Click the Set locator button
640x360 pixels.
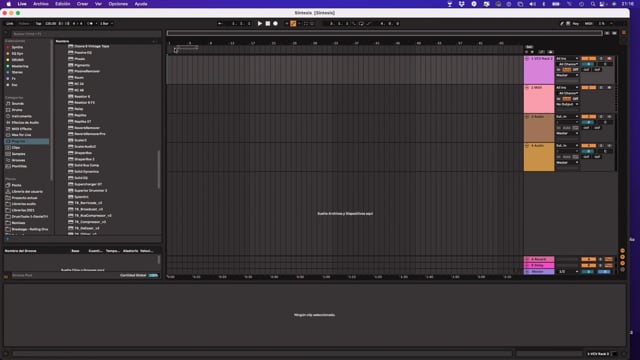pos(529,47)
